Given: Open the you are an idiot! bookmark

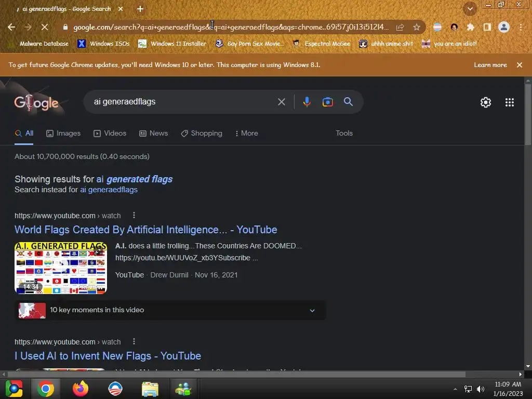Looking at the screenshot, I should [449, 44].
